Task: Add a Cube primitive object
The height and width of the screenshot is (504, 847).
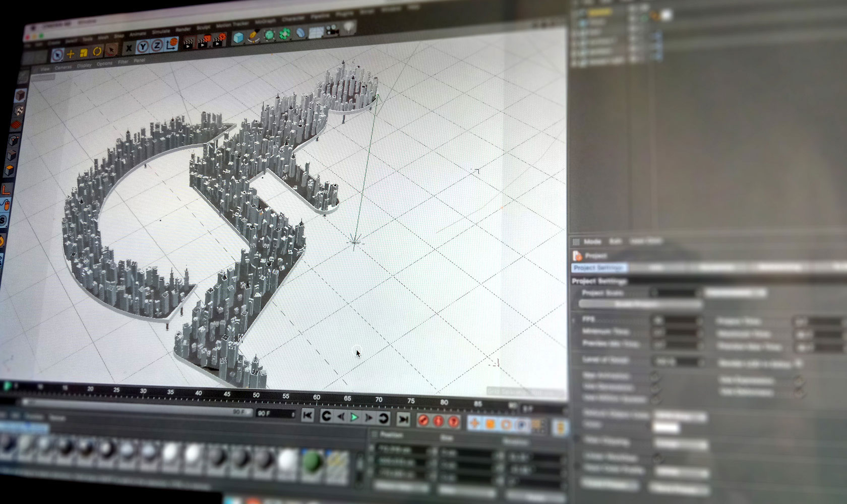Action: click(238, 37)
